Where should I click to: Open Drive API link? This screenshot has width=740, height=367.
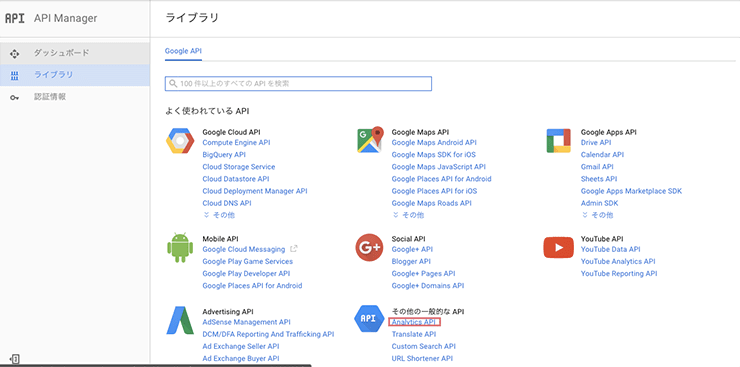596,142
